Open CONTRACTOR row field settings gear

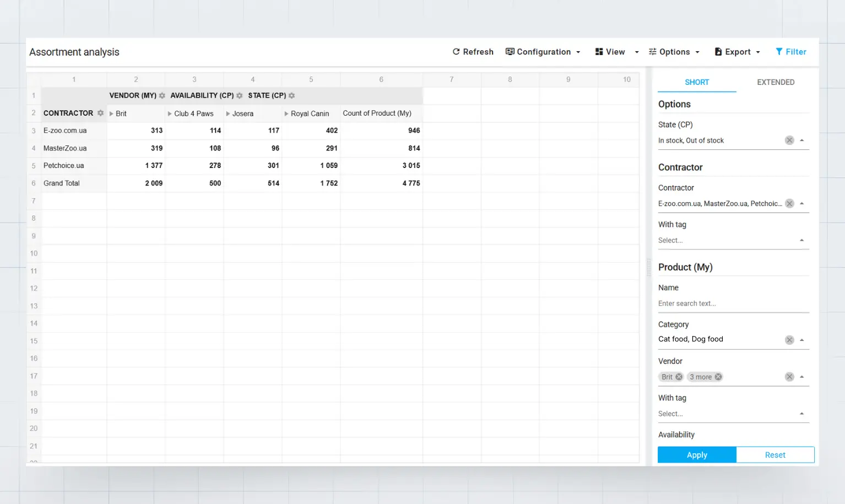(100, 113)
